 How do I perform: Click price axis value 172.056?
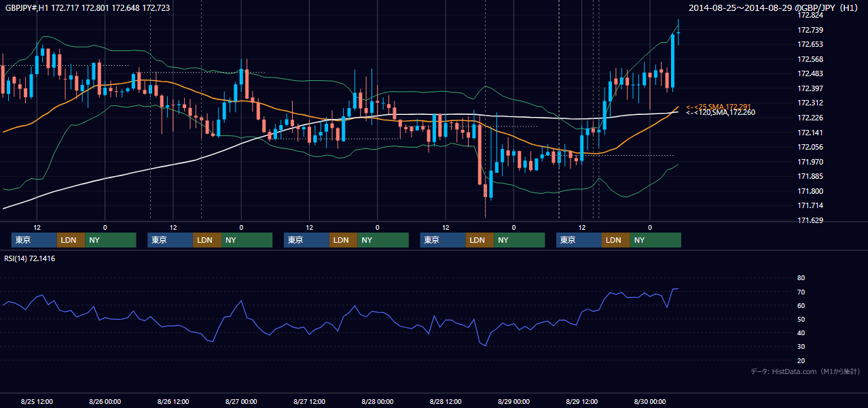click(810, 147)
